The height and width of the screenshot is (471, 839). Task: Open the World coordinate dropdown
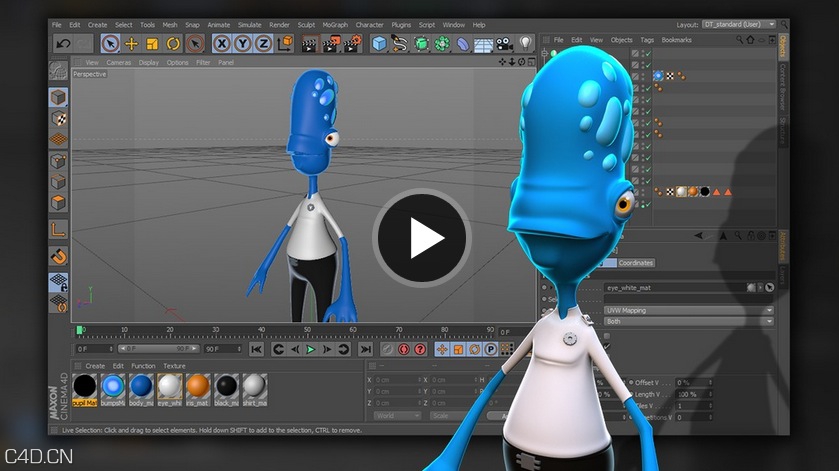(x=396, y=416)
